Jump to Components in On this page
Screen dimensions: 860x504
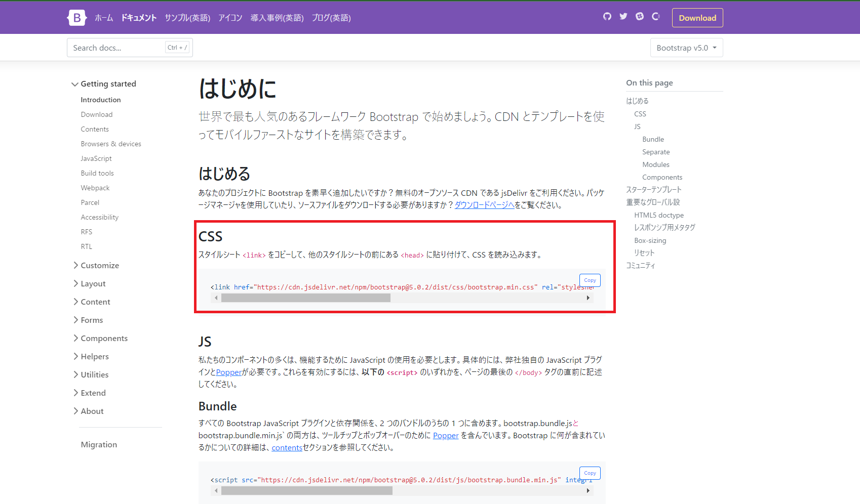point(662,177)
